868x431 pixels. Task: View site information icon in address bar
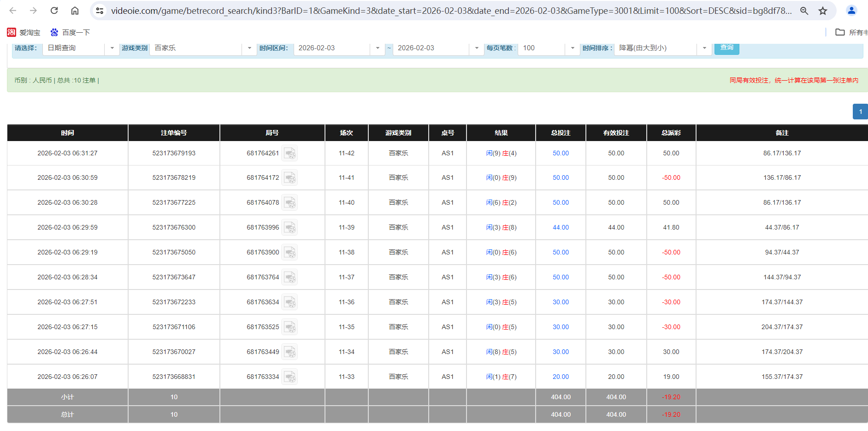coord(100,11)
